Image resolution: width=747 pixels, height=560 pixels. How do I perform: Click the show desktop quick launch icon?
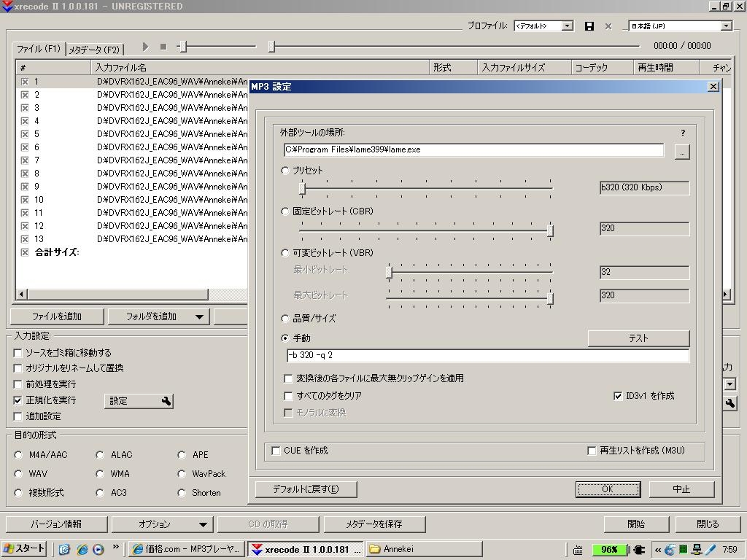[x=64, y=550]
